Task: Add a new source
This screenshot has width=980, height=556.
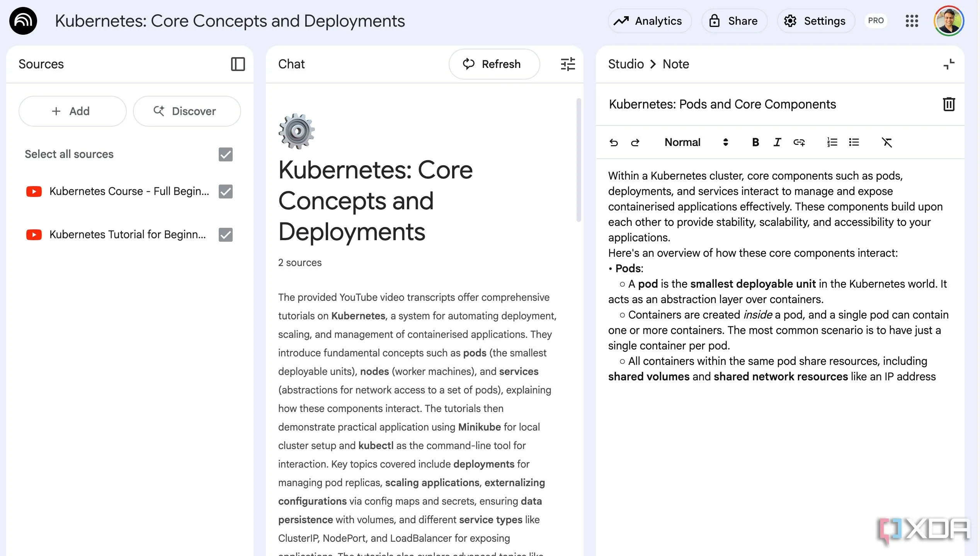Action: pyautogui.click(x=72, y=111)
